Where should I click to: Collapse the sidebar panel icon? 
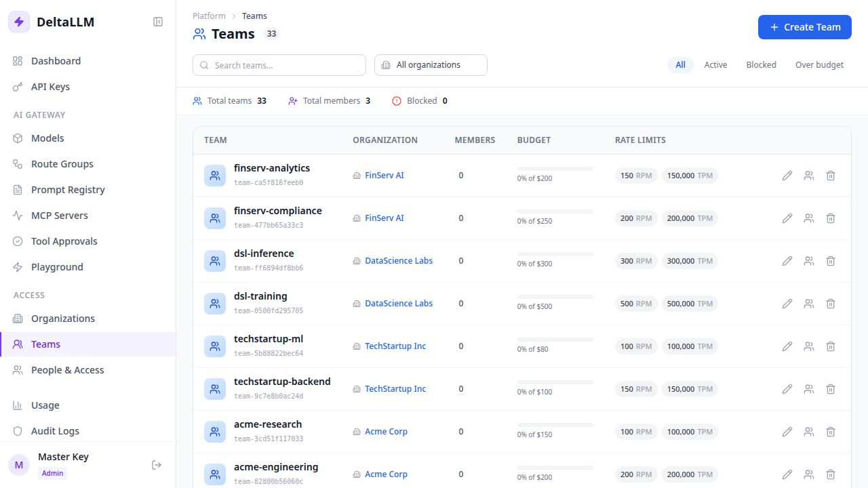[158, 22]
